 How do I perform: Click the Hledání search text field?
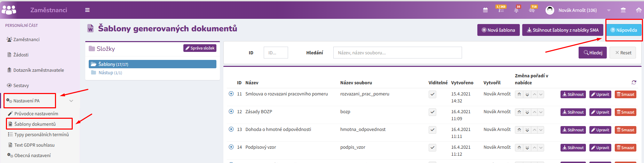pos(397,53)
